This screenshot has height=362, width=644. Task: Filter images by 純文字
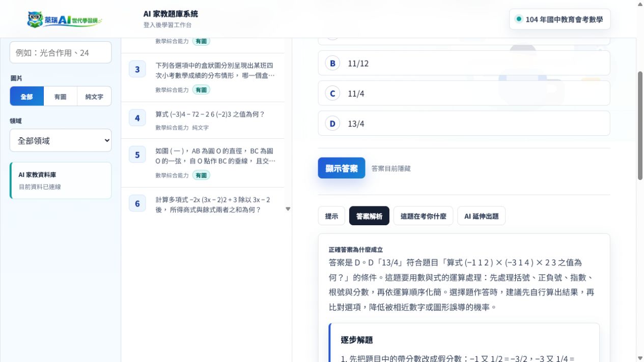[x=94, y=96]
